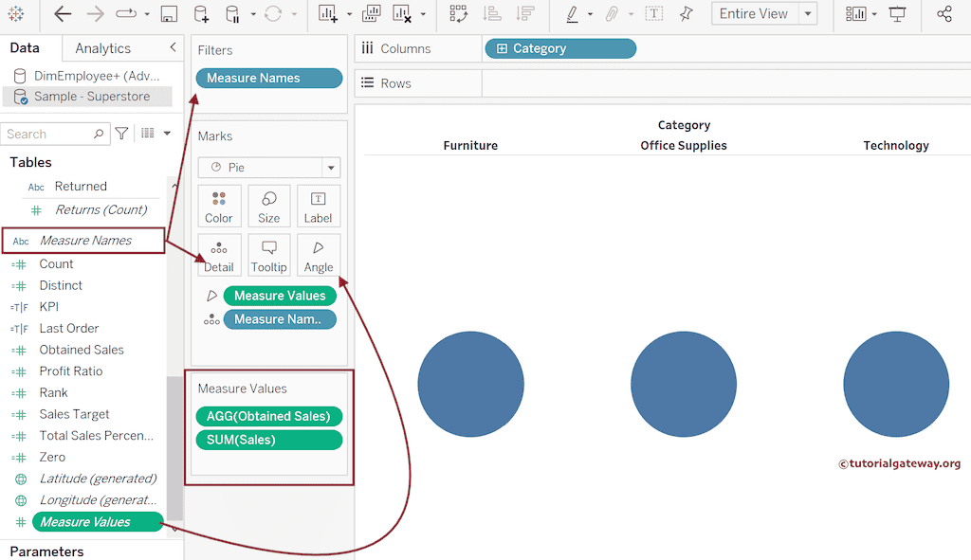Screen dimensions: 971x560
Task: Select the Measure Values field in data pane
Action: click(98, 522)
